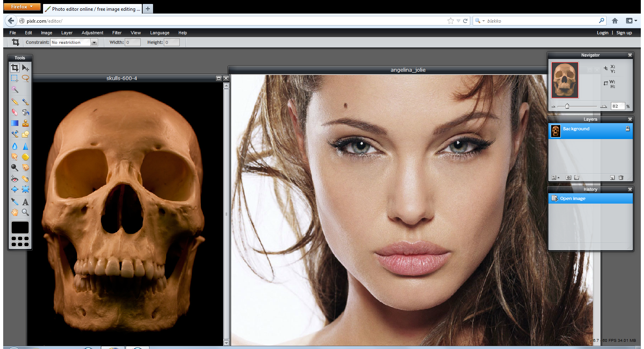644x349 pixels.
Task: Toggle the lock on Background layer
Action: pyautogui.click(x=628, y=129)
